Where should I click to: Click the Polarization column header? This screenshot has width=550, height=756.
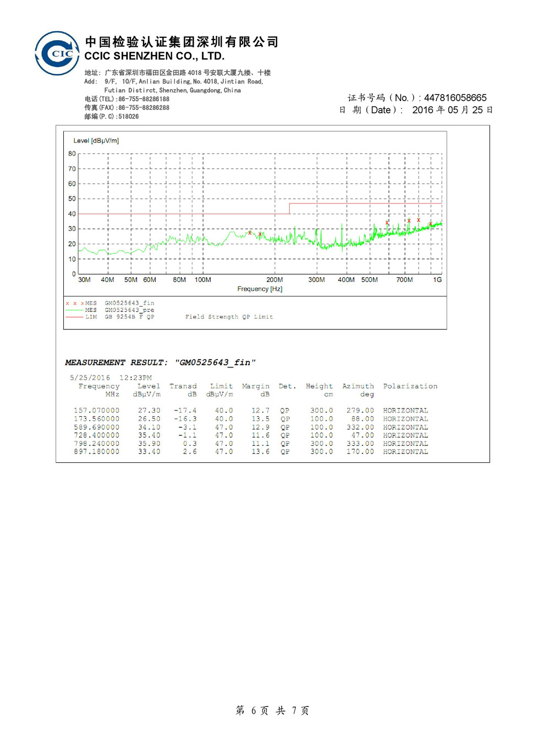point(410,387)
